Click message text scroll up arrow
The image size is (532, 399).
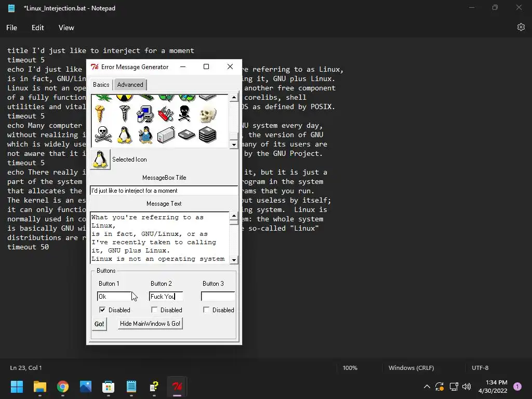[x=234, y=216]
